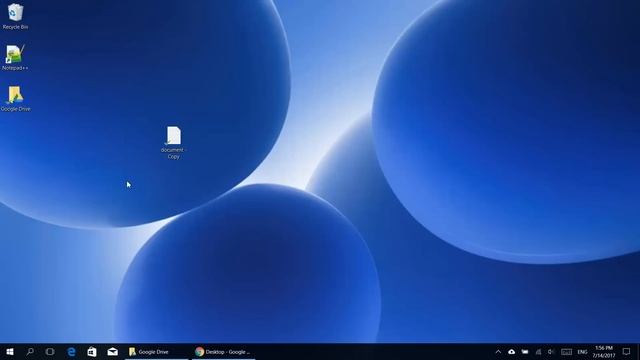Switch to Desktop - Google Chrome window
Viewport: 640px width, 360px height.
pos(224,351)
